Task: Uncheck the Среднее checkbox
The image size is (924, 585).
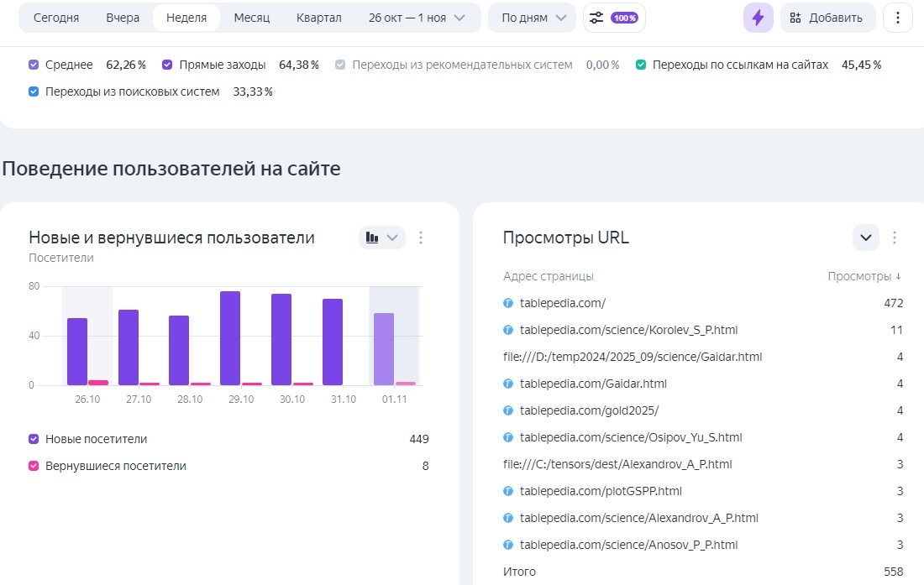Action: (x=34, y=64)
